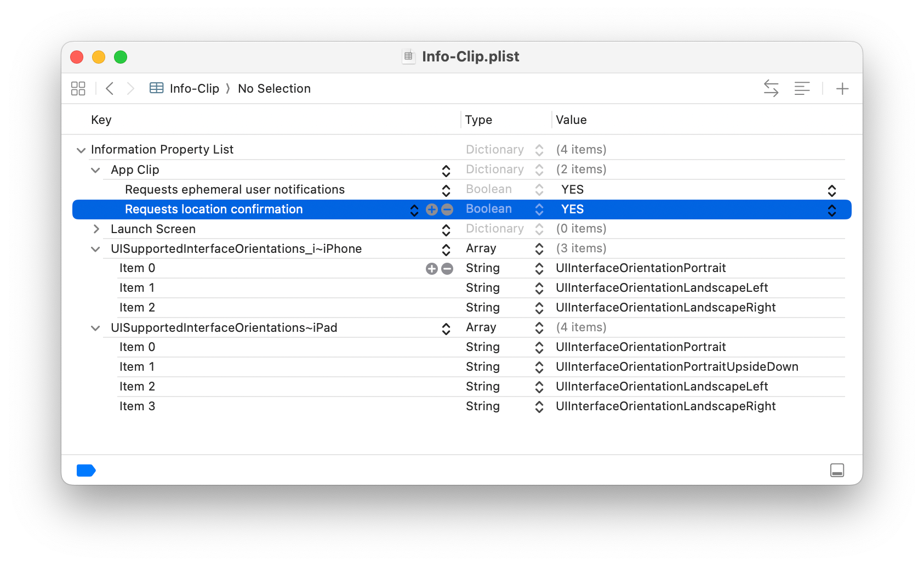The width and height of the screenshot is (924, 566).
Task: Open key picker for iPad orientations
Action: tap(446, 329)
